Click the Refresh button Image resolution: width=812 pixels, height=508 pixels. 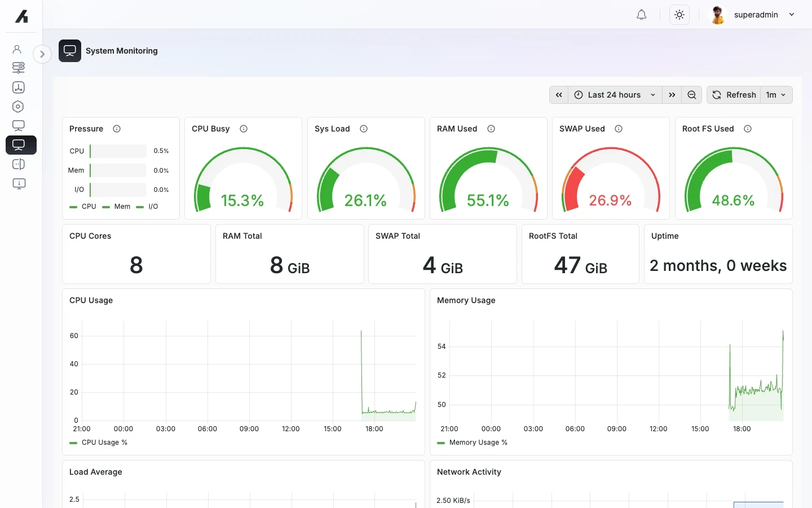point(734,95)
